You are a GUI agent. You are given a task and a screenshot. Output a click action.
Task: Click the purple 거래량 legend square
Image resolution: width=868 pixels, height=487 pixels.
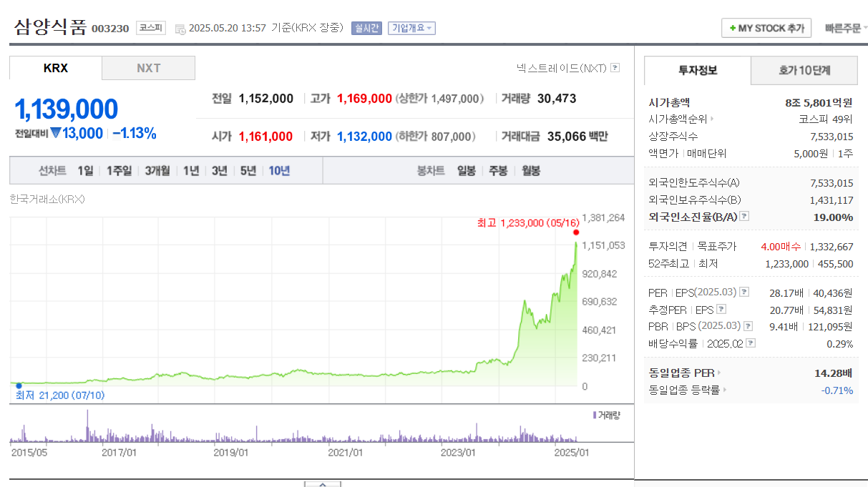pos(595,415)
